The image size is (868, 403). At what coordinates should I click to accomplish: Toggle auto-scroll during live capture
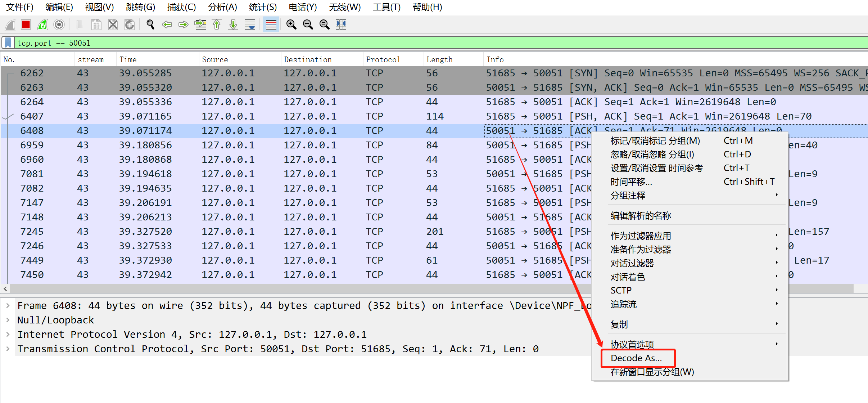tap(250, 24)
